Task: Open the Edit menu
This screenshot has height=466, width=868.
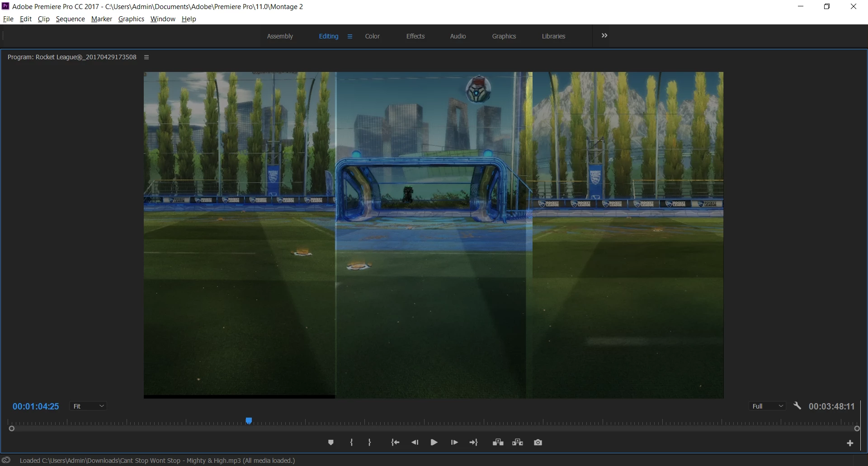Action: point(26,19)
